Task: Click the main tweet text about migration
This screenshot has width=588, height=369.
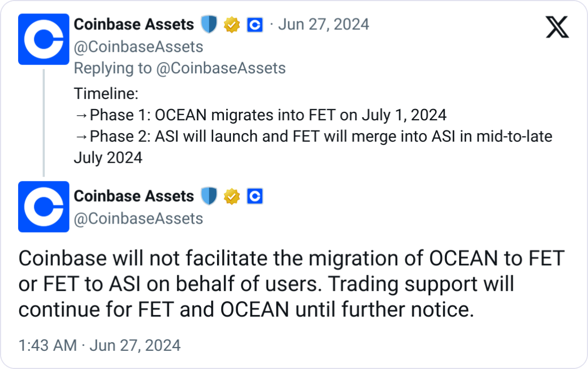Action: click(x=291, y=284)
